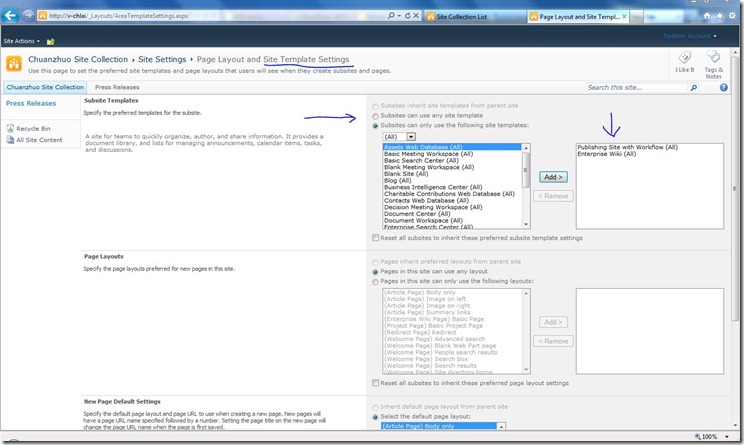Screen dimensions: 744x445
Task: Select 'Pages in this site can only use the following layouts'
Action: click(375, 282)
